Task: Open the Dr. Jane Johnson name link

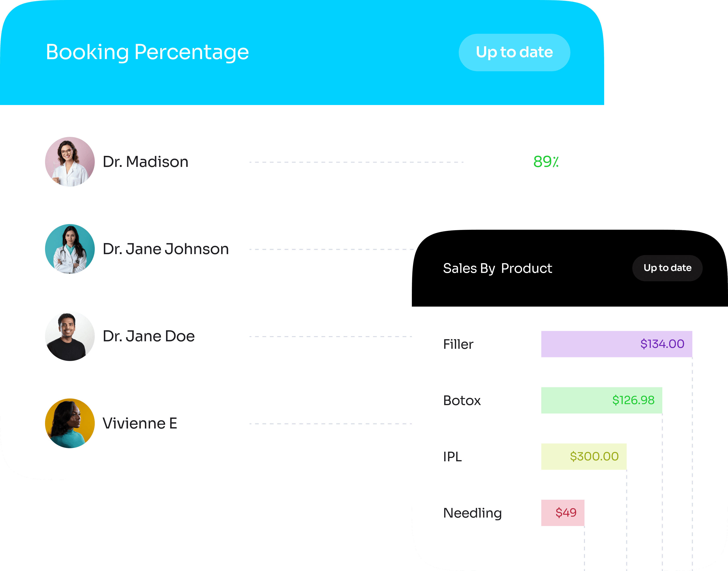Action: click(166, 249)
